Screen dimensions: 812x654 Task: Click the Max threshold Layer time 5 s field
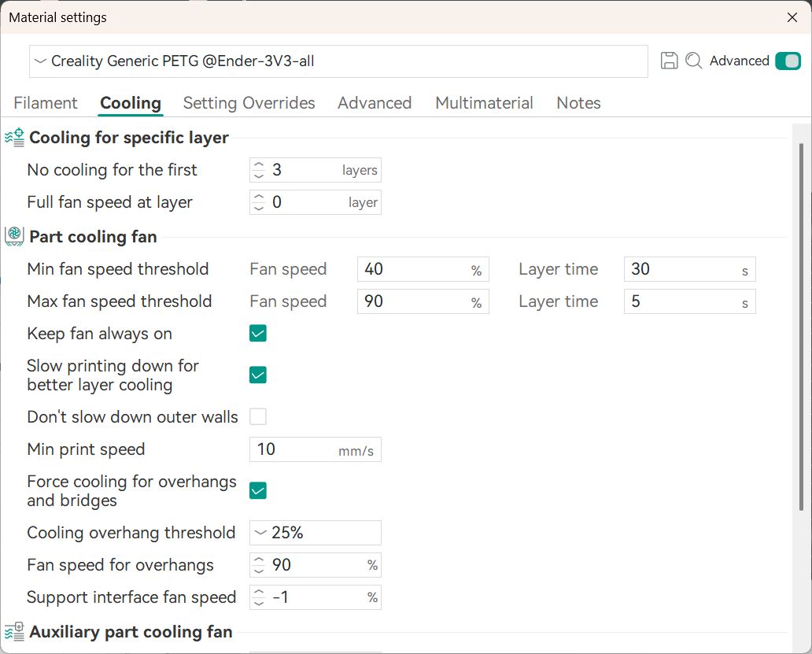click(690, 301)
